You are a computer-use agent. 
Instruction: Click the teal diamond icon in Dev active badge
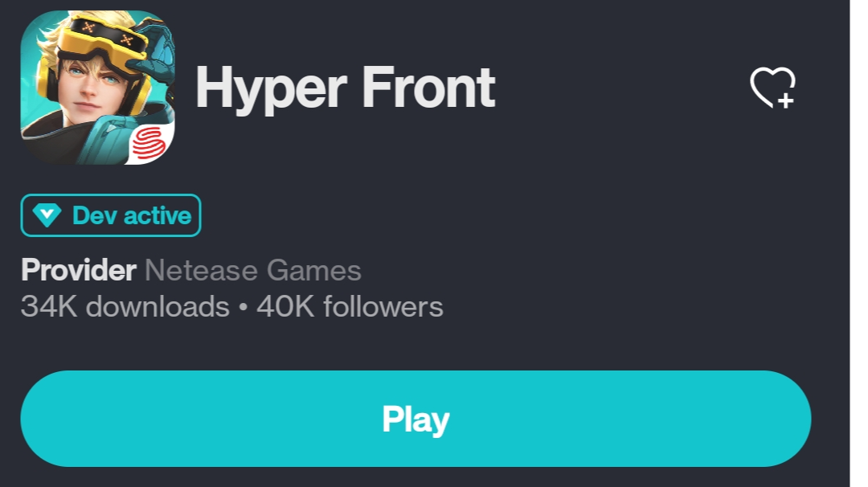coord(48,215)
